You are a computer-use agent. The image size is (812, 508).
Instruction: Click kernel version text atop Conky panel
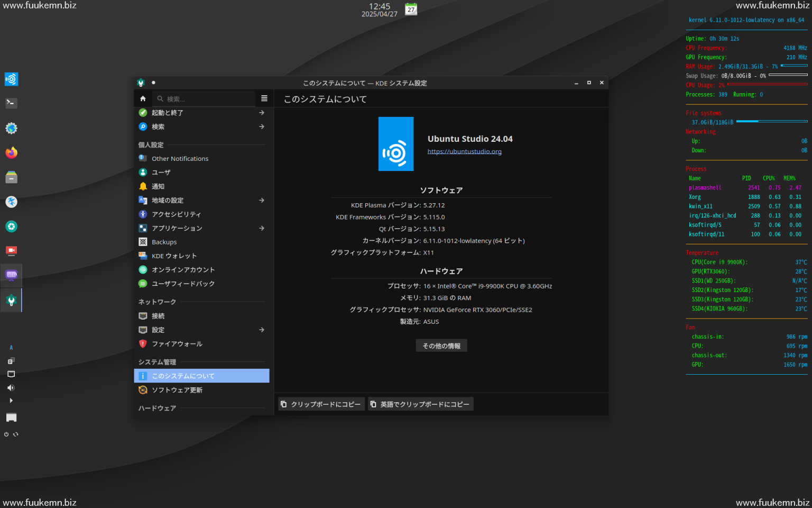point(746,20)
